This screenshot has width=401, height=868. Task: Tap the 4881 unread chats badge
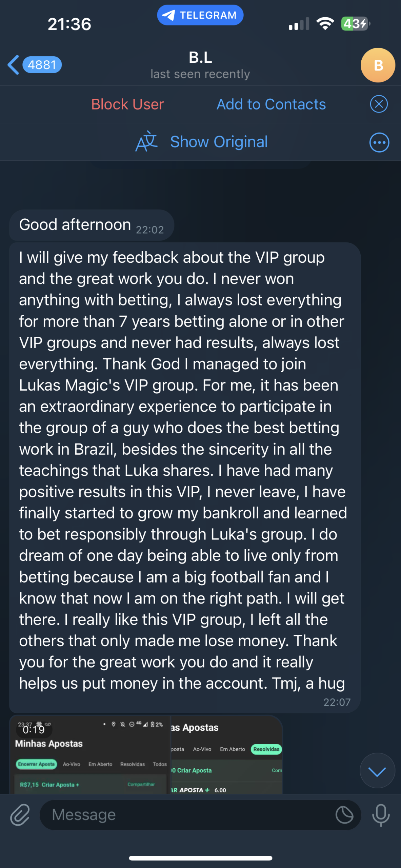coord(42,65)
